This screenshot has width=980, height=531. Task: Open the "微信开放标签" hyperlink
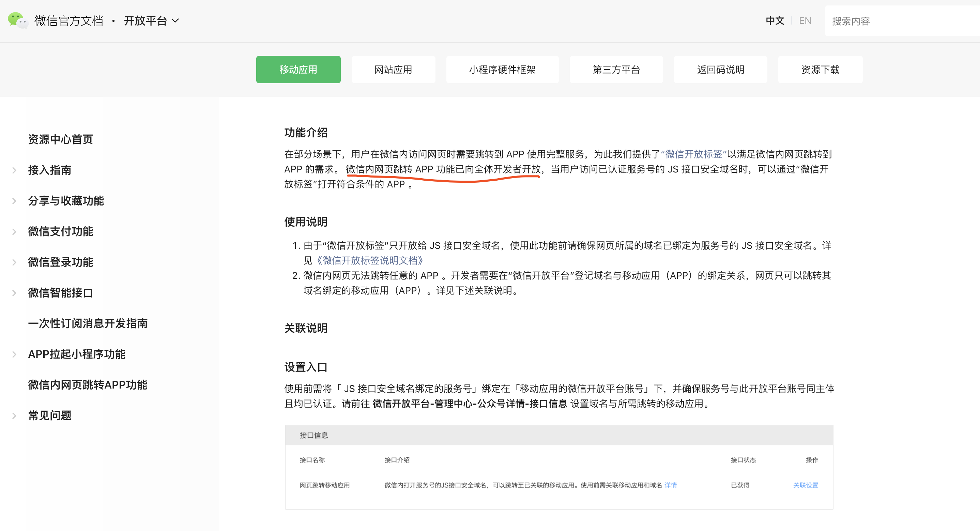tap(693, 154)
